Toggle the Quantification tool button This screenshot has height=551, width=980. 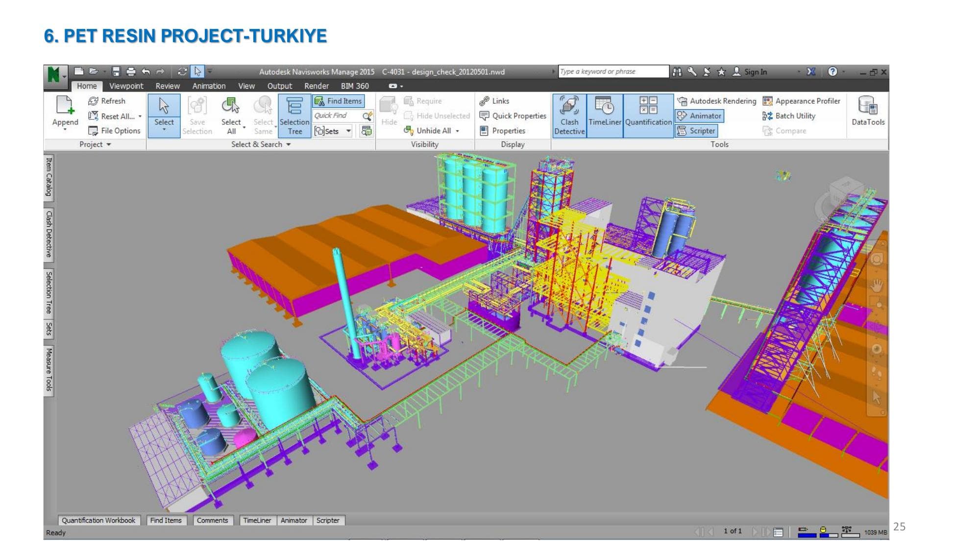click(648, 116)
